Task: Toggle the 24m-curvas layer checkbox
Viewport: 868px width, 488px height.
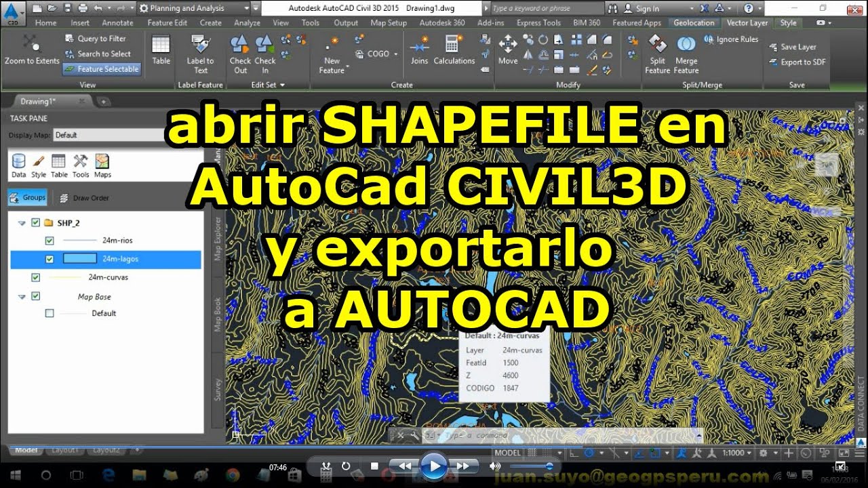Action: click(x=35, y=277)
